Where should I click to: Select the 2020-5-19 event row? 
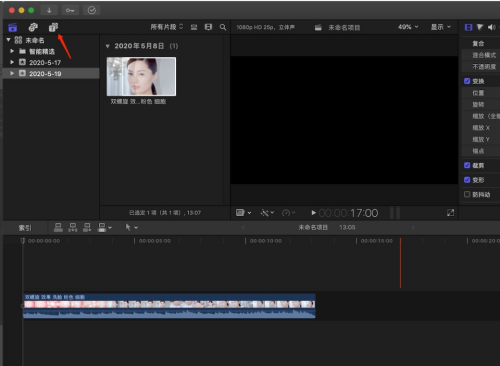51,73
